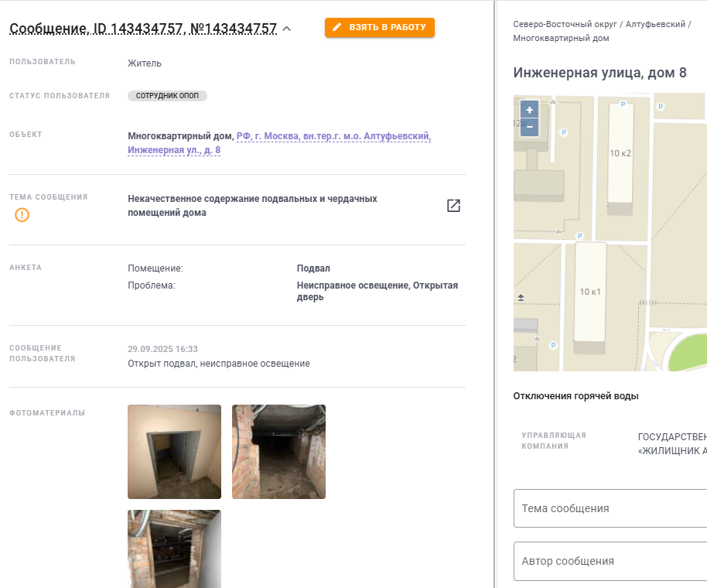Click parking marker near building 10 к2

click(x=623, y=104)
